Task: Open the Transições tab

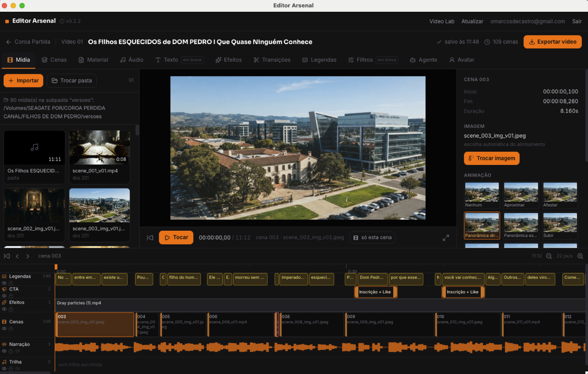Action: coord(272,60)
